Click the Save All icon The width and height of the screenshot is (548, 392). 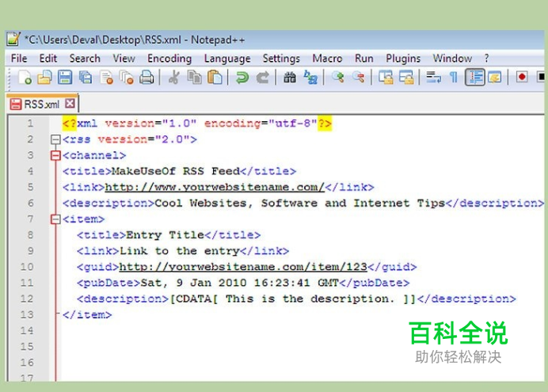[x=86, y=78]
